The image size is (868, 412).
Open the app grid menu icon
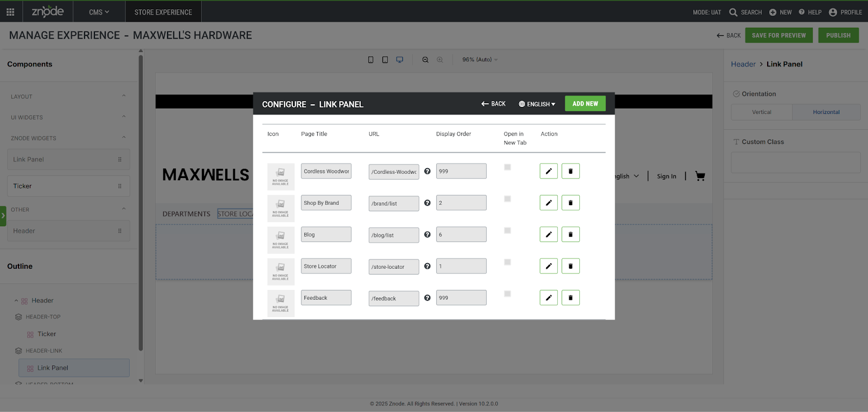[10, 12]
